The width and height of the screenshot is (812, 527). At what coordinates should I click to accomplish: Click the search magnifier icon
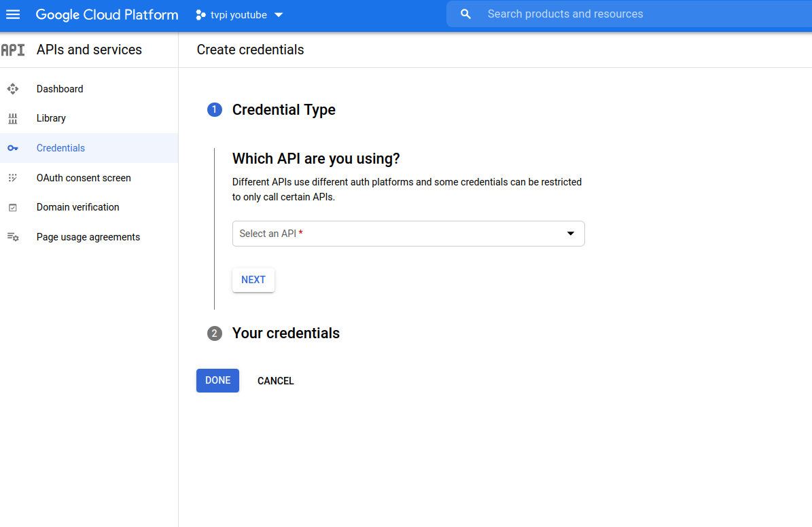(465, 14)
